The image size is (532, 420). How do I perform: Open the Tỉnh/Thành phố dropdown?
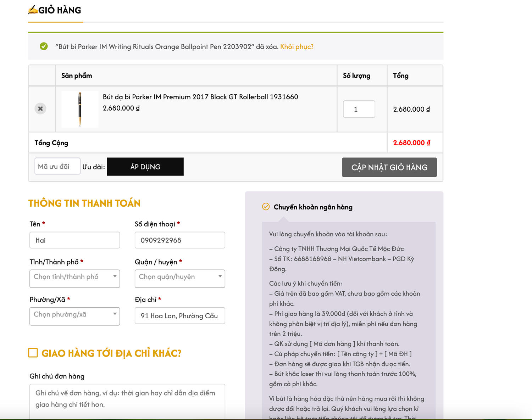pos(75,279)
